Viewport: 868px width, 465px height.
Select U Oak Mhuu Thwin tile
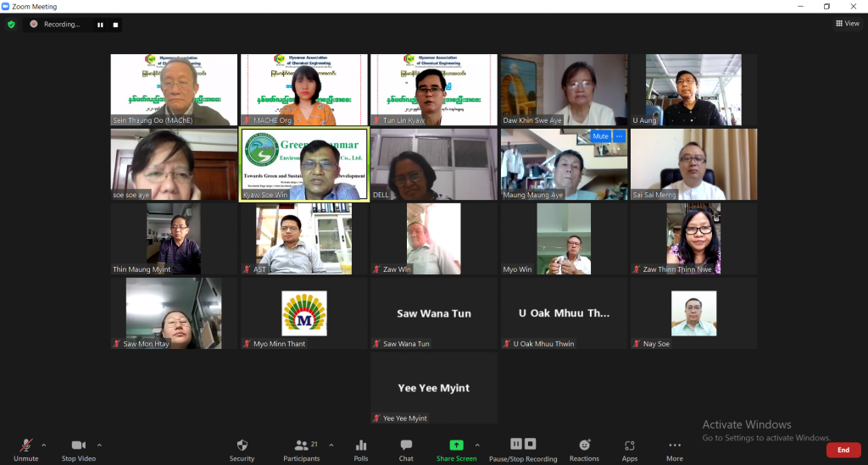point(564,313)
